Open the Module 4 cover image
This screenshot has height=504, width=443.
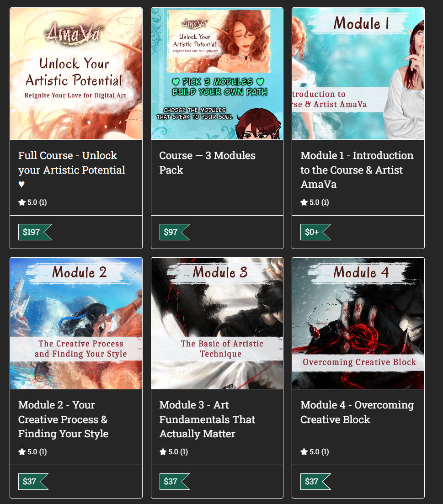358,324
